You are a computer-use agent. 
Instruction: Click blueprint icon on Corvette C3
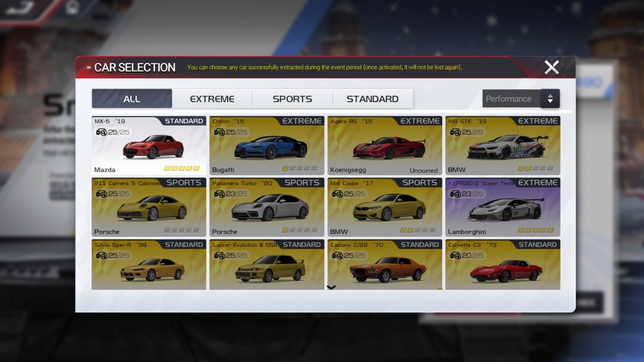[x=455, y=255]
